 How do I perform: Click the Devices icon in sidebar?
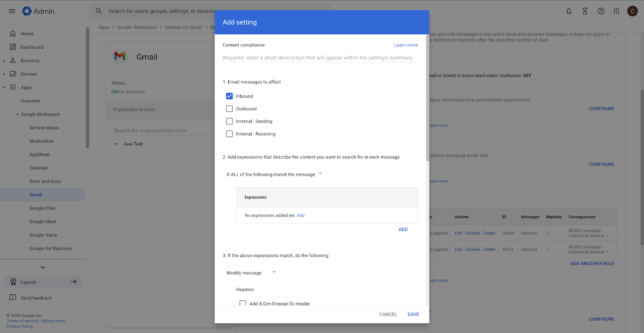(13, 74)
